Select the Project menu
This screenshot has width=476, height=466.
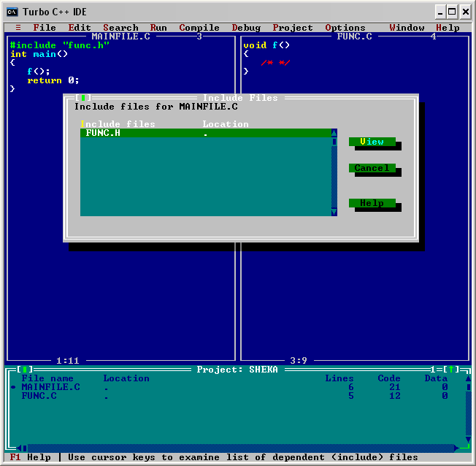pos(292,28)
